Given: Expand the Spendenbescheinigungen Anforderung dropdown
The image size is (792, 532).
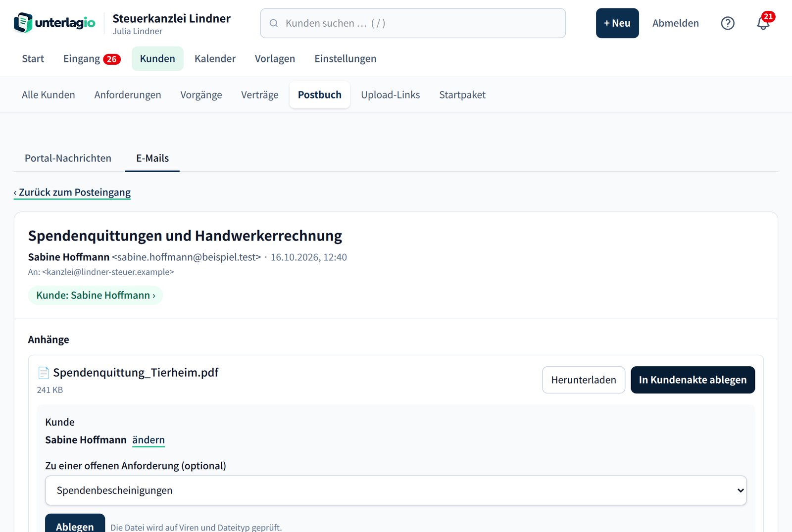Looking at the screenshot, I should pos(396,490).
